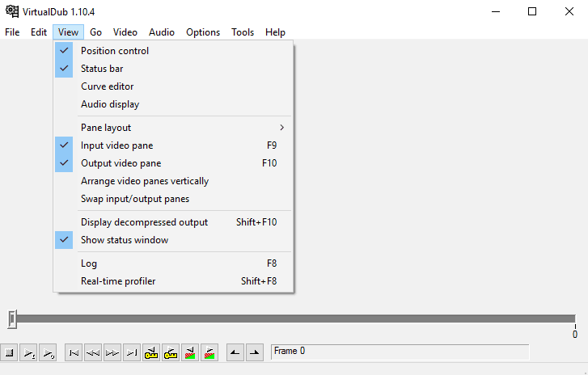Enable the Curve editor

click(x=173, y=86)
